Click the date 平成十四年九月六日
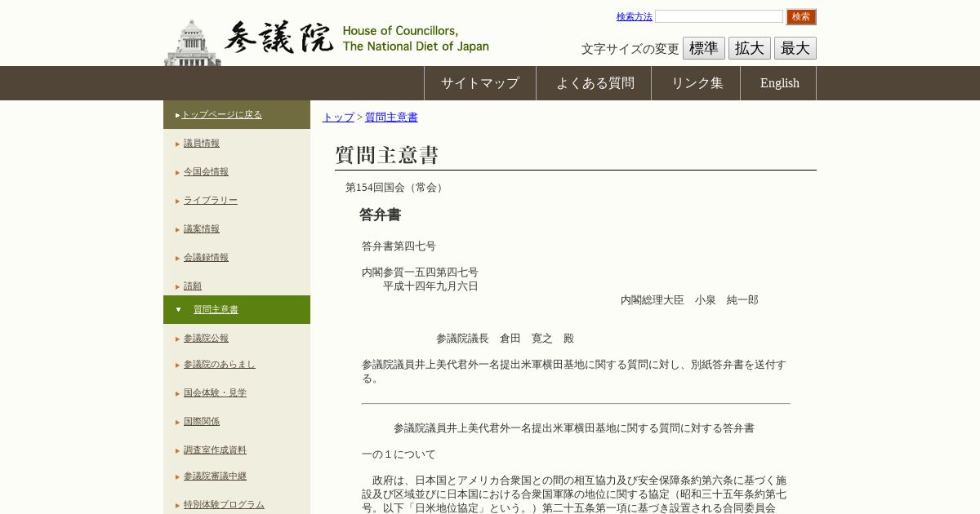The width and height of the screenshot is (980, 514). 430,286
